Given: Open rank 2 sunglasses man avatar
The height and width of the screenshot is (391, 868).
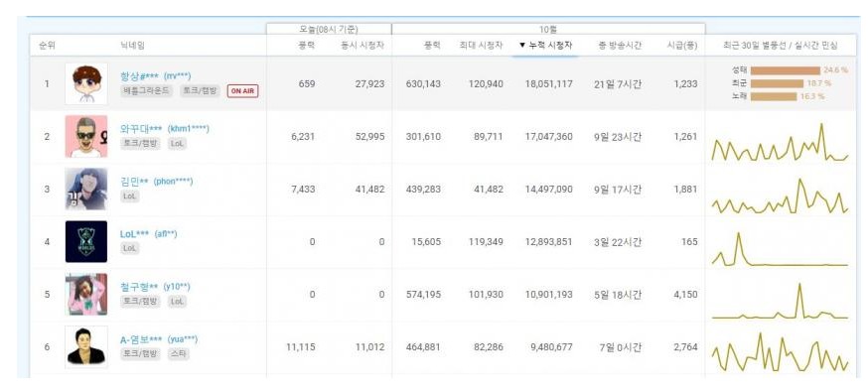Looking at the screenshot, I should (86, 137).
